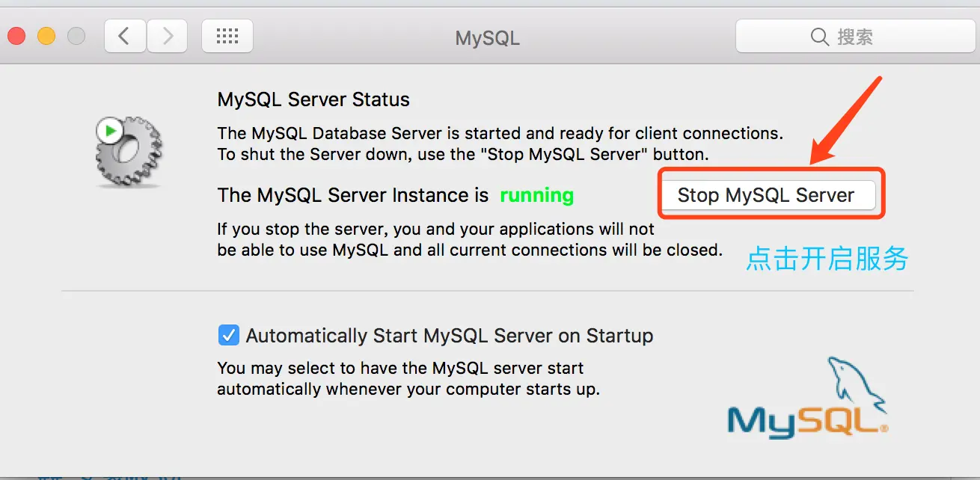This screenshot has height=480, width=980.
Task: Minimize window with the yellow button
Action: 46,36
